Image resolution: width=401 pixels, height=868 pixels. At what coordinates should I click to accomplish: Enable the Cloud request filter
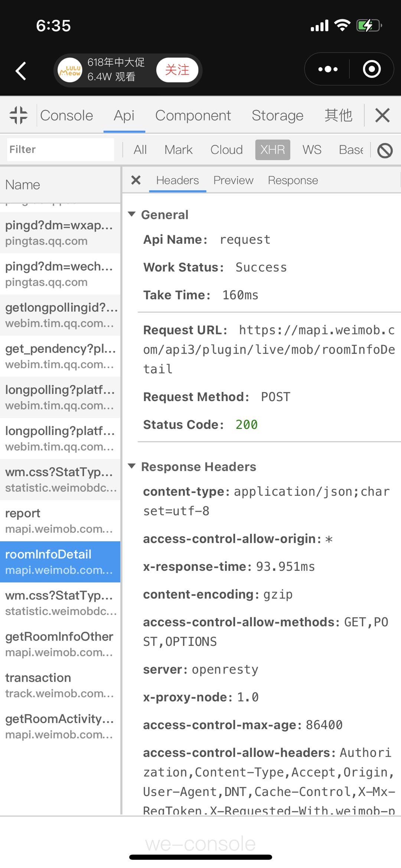(x=226, y=150)
